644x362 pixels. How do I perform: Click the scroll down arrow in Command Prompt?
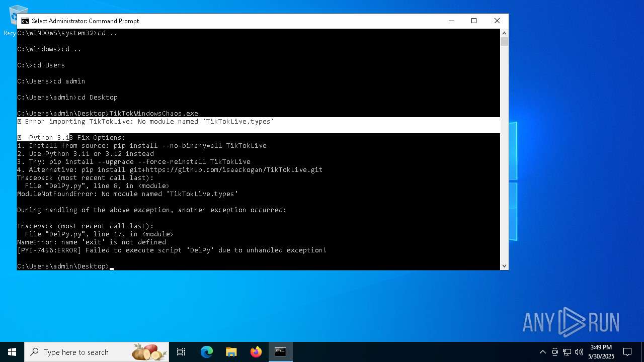504,266
